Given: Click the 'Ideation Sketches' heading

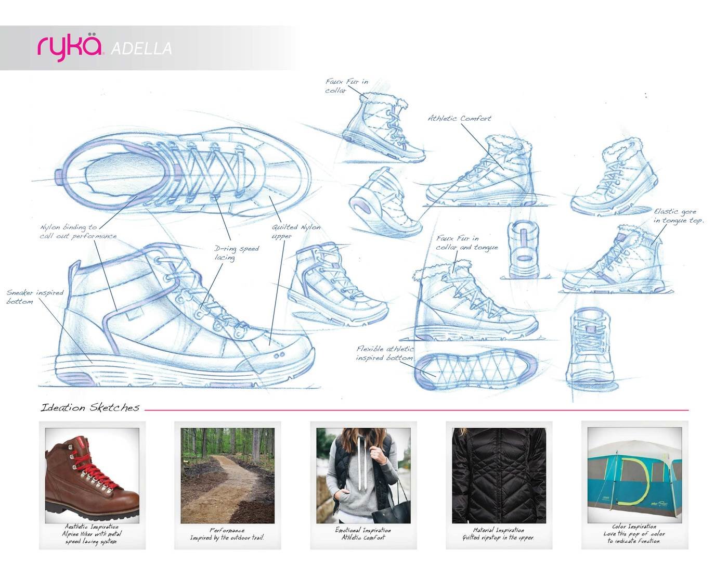Looking at the screenshot, I should (x=90, y=407).
